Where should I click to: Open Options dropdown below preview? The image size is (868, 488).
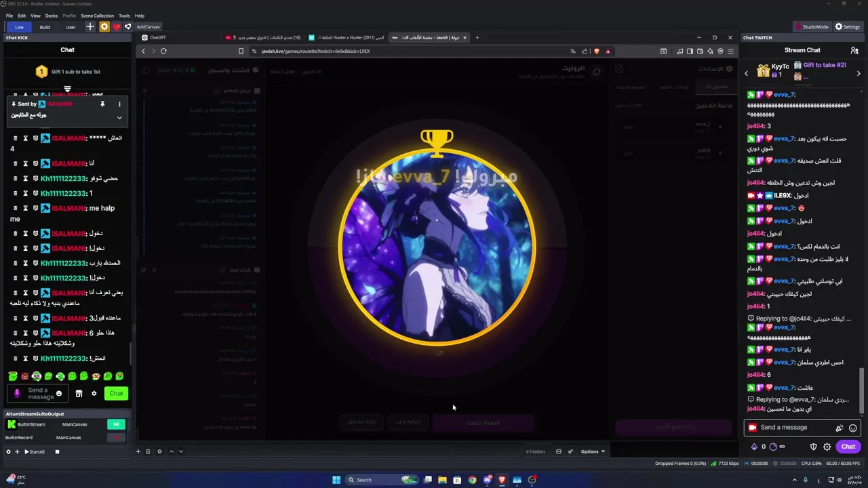(x=593, y=451)
